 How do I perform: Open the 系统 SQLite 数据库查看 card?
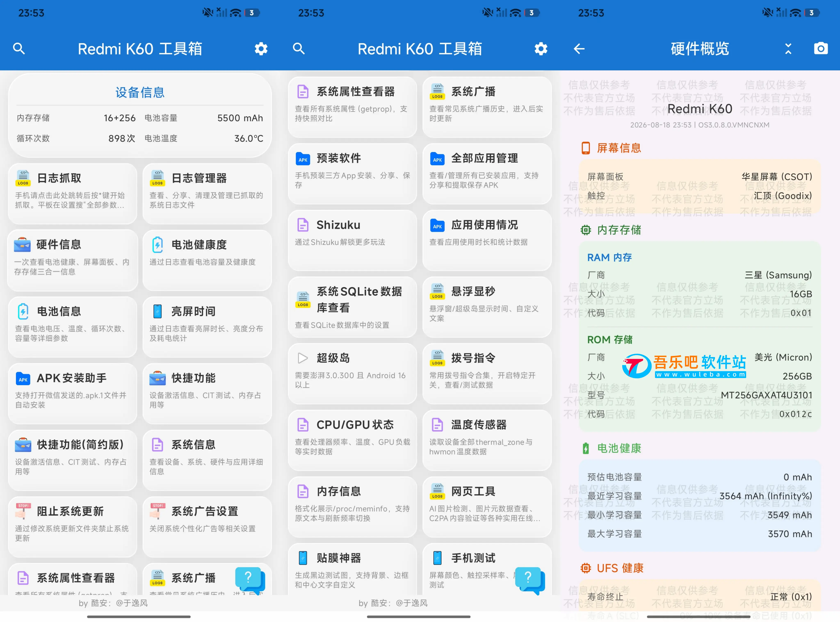352,307
